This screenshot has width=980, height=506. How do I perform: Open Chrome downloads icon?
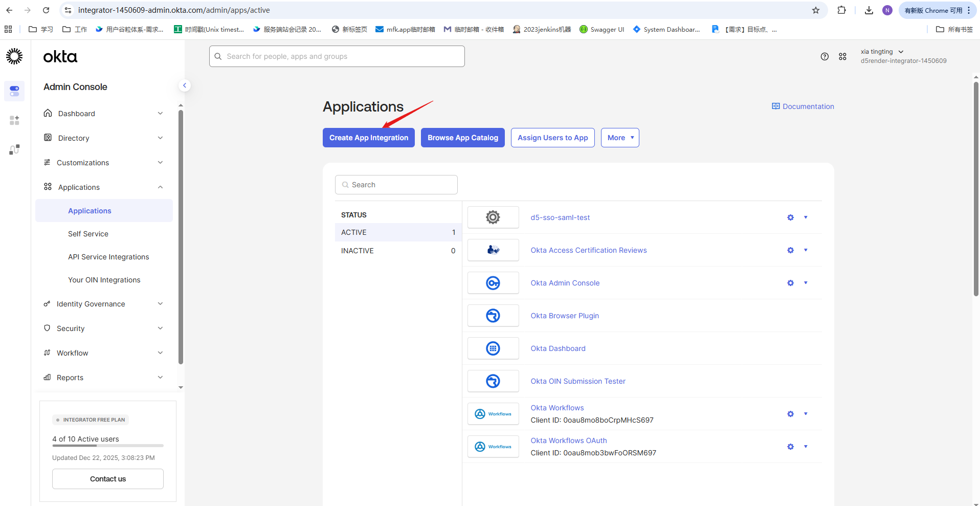[x=868, y=10]
